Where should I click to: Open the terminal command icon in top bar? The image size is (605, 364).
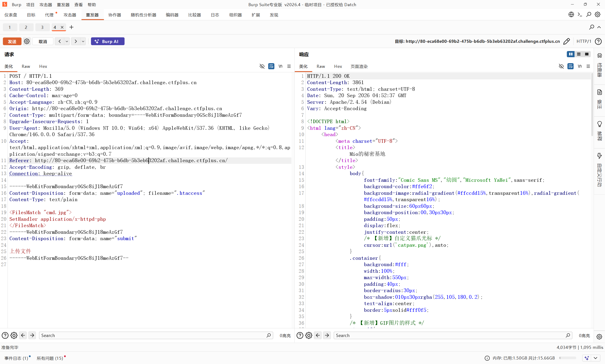click(580, 14)
